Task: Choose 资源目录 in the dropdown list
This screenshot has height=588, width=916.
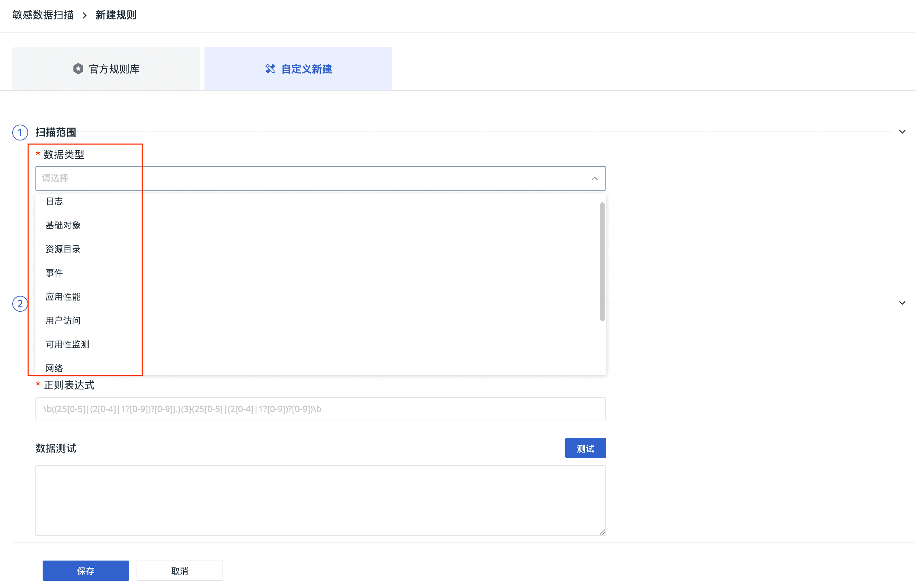Action: [x=320, y=249]
